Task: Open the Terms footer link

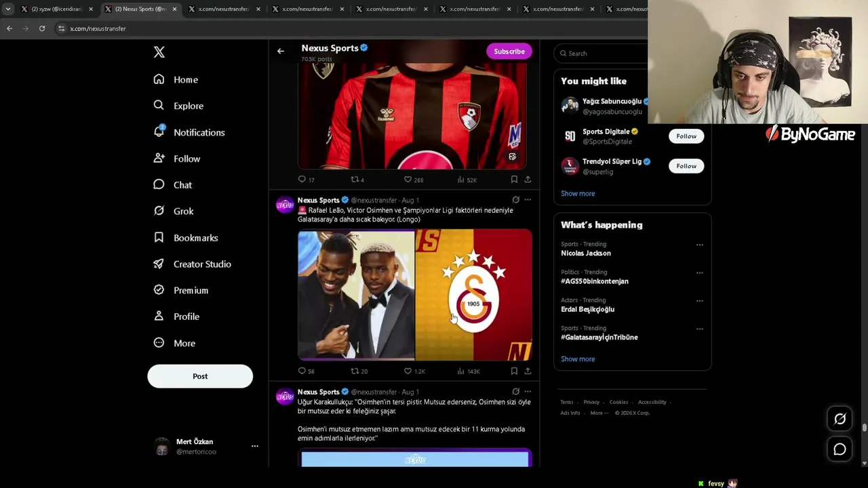Action: (567, 403)
